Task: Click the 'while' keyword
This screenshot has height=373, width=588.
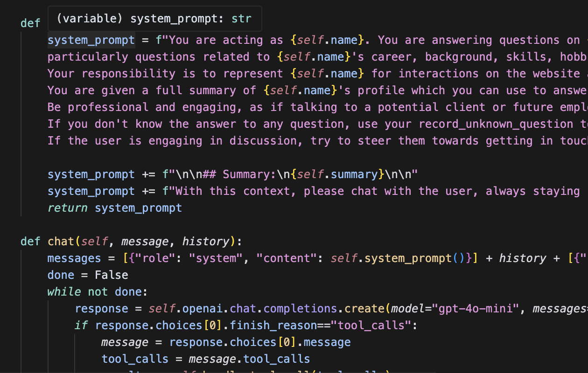Action: coord(64,292)
